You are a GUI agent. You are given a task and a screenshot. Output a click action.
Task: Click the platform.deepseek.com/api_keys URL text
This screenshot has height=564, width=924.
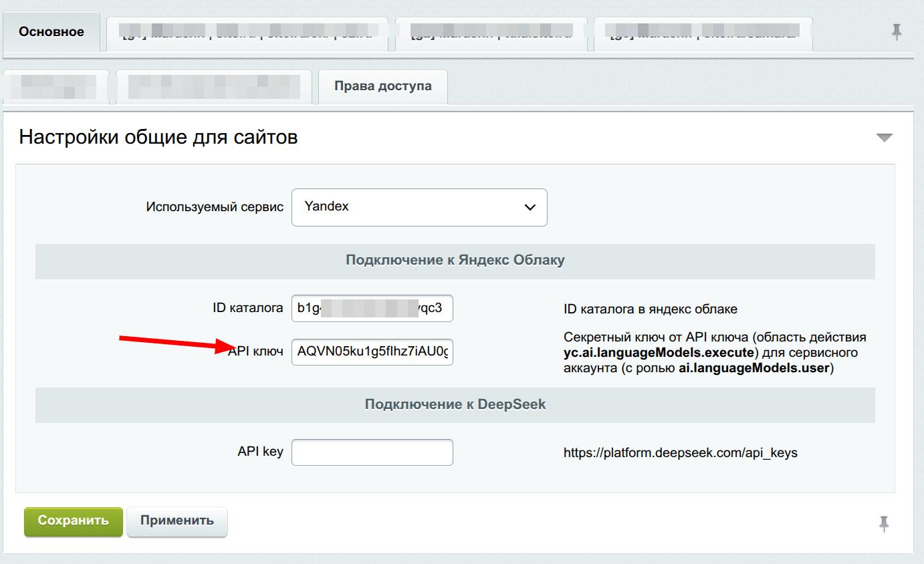[x=680, y=453]
